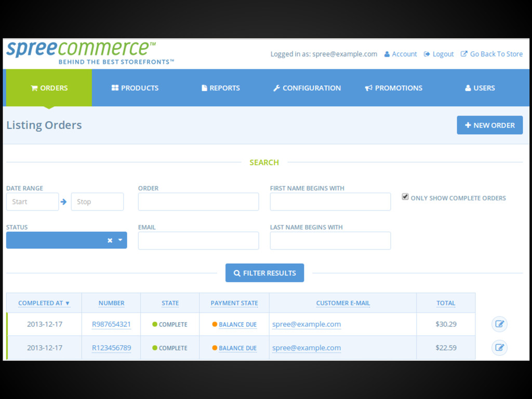This screenshot has width=532, height=399.
Task: Click the megaphone icon in Promotions tab
Action: [368, 88]
